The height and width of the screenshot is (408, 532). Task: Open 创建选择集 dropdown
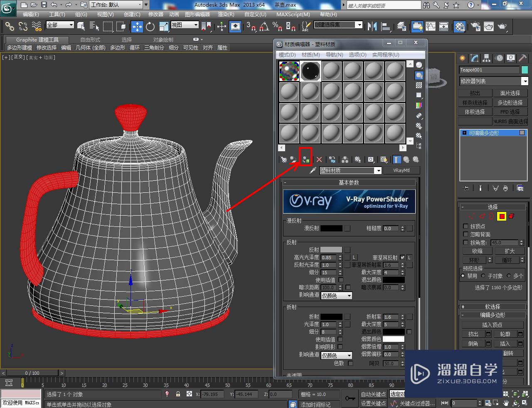tap(338, 25)
